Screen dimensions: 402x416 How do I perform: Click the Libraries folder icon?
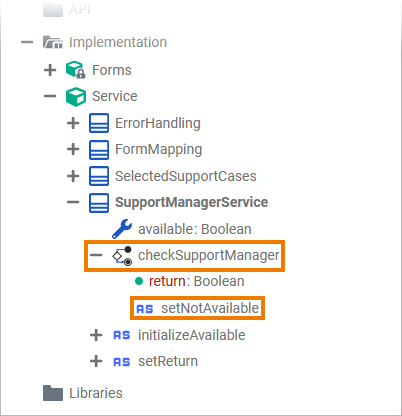pos(53,393)
